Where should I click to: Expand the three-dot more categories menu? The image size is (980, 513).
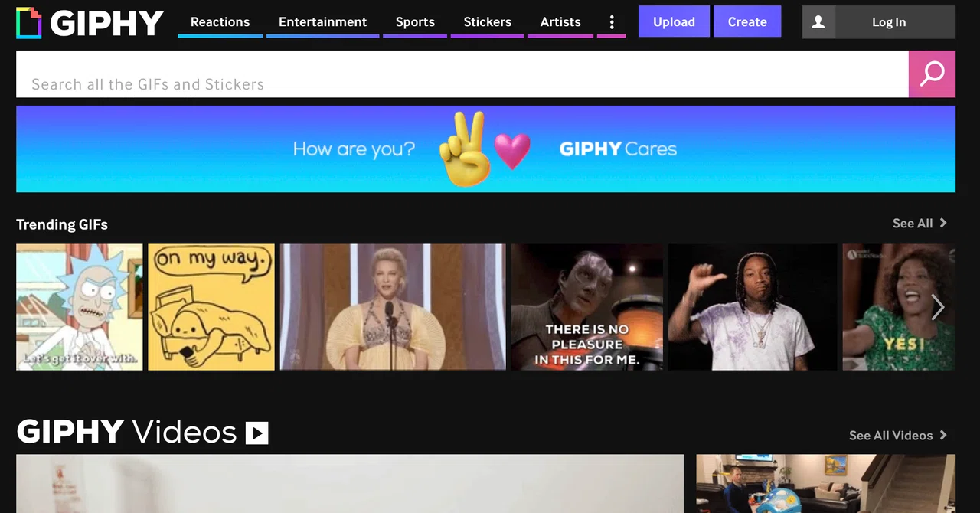[x=611, y=22]
